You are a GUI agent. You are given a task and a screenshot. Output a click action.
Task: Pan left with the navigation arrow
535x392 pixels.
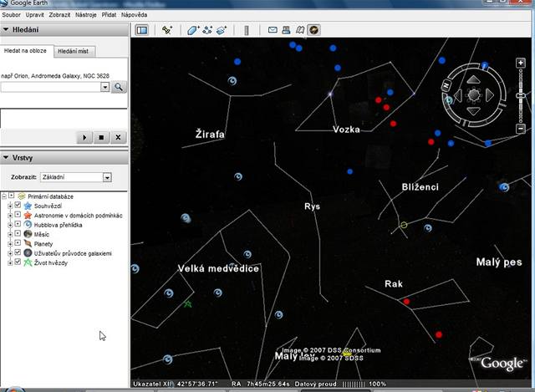[x=458, y=95]
